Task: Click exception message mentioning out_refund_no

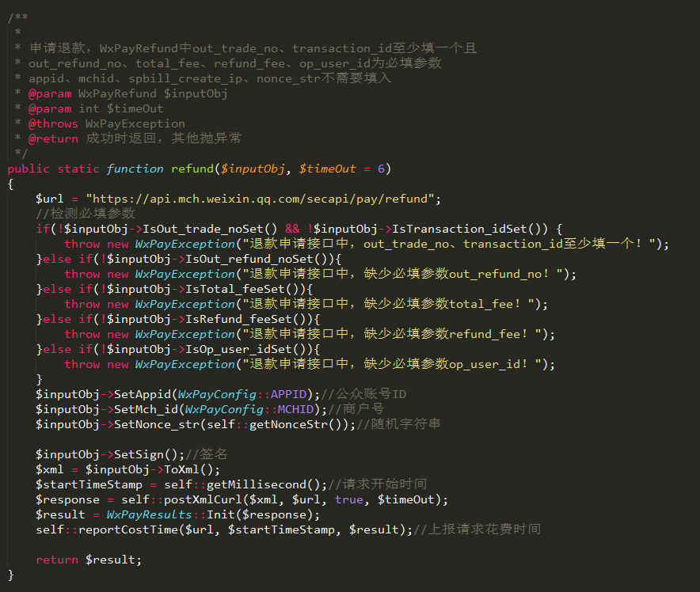Action: [x=402, y=274]
